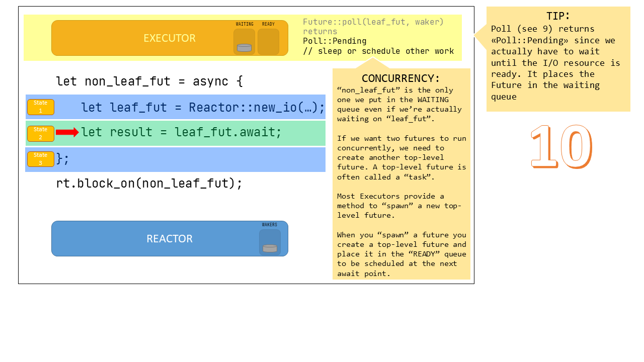Click the large outlined number 10

[x=561, y=146]
